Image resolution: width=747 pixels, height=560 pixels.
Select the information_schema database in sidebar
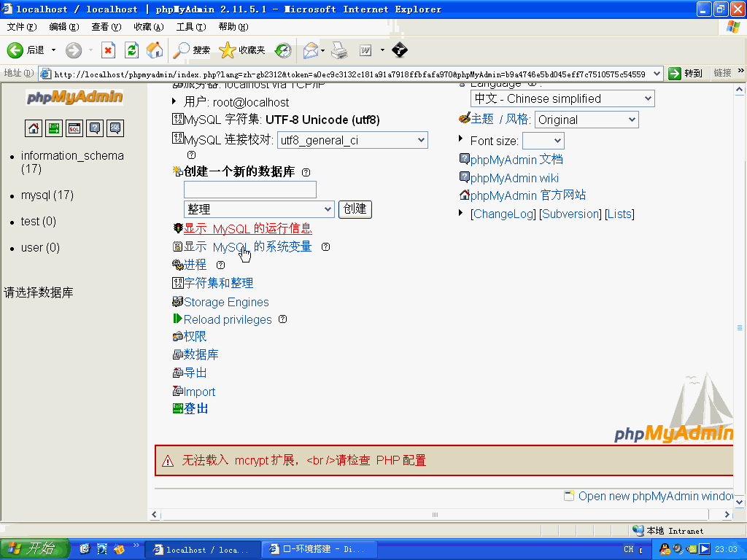pos(72,162)
